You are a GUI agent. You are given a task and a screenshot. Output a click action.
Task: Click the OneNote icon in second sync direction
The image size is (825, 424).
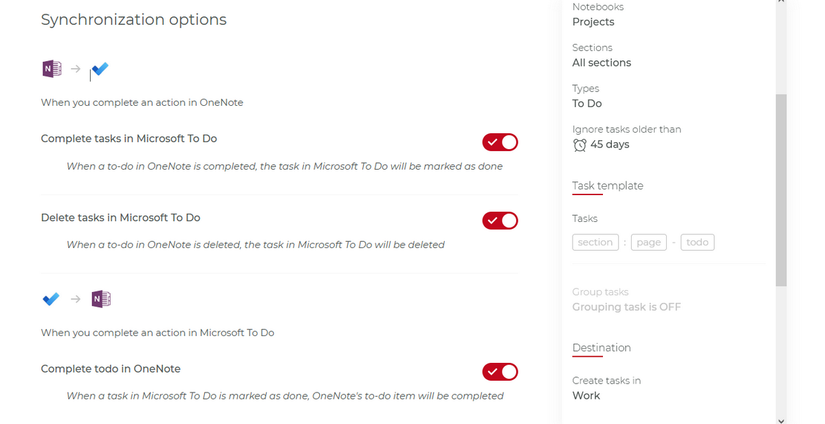click(x=100, y=299)
